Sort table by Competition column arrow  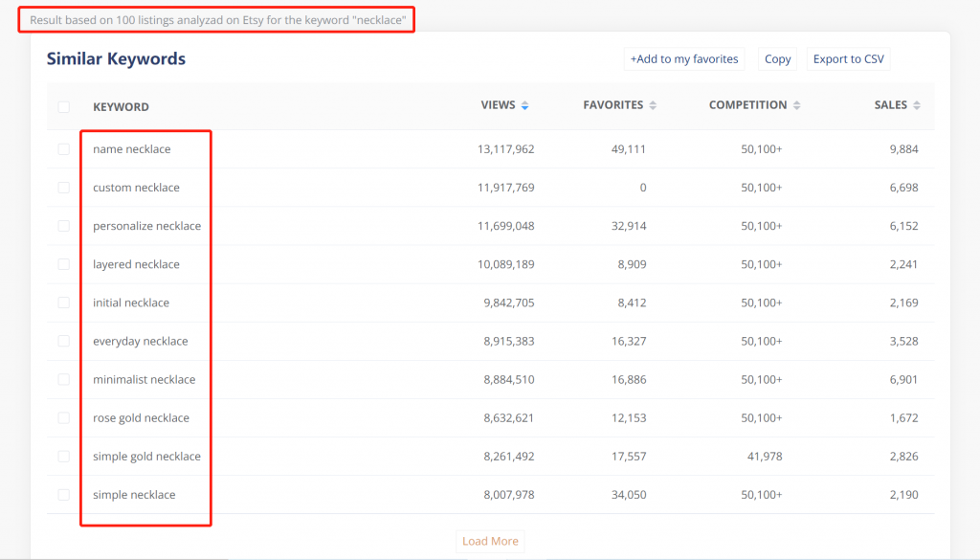(796, 105)
